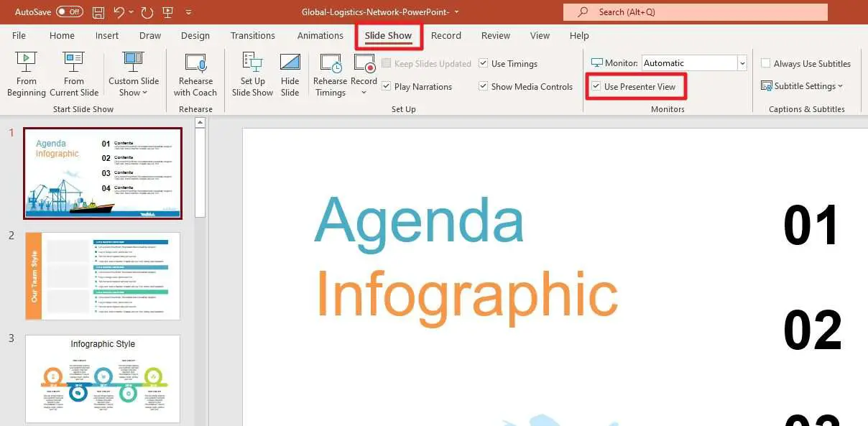Select the Transitions tab
Screen dimensions: 868x426
[253, 35]
